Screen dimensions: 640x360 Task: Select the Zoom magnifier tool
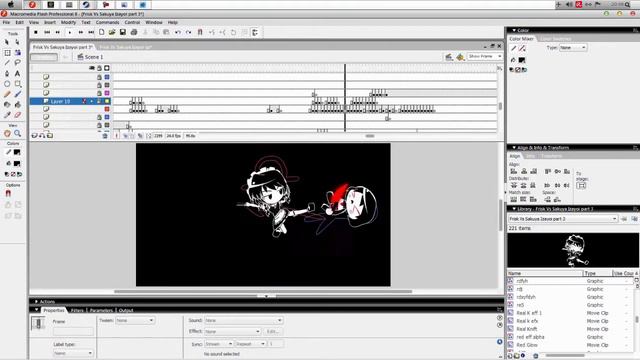click(x=18, y=133)
